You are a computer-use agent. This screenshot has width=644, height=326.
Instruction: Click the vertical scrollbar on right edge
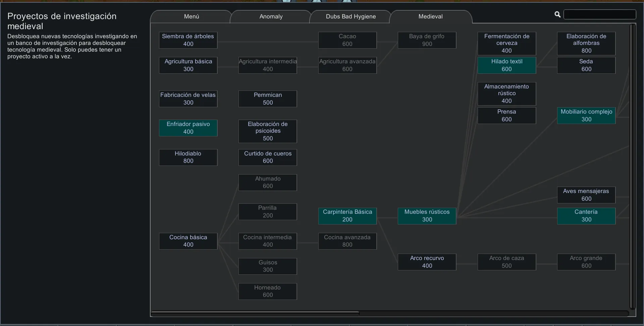click(632, 166)
